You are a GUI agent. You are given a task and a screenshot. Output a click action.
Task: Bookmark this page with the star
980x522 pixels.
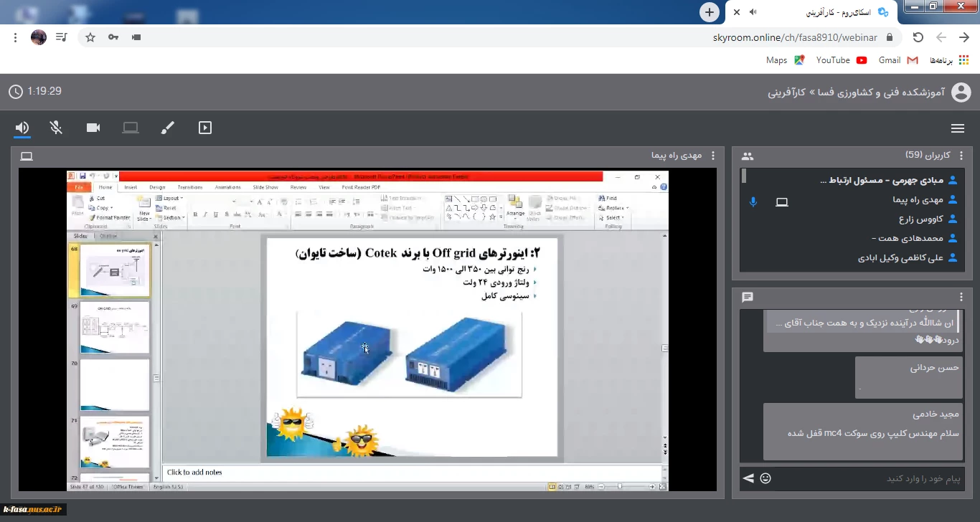point(90,37)
